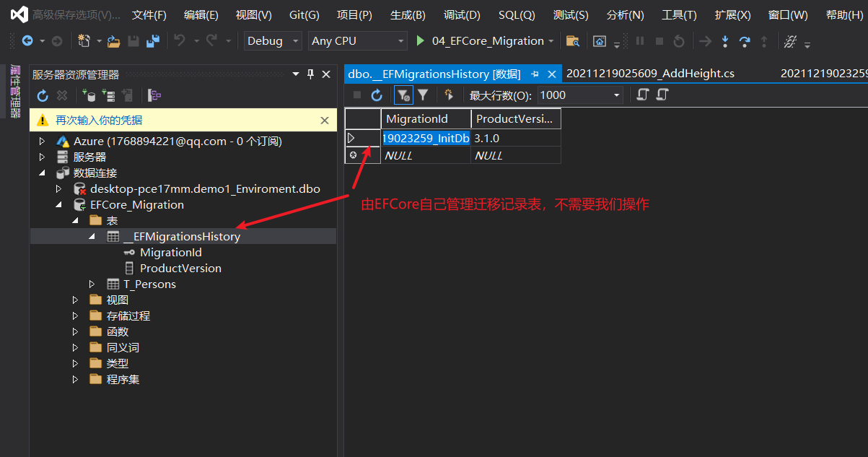The width and height of the screenshot is (868, 457).
Task: Start debugging with green play icon
Action: [421, 41]
